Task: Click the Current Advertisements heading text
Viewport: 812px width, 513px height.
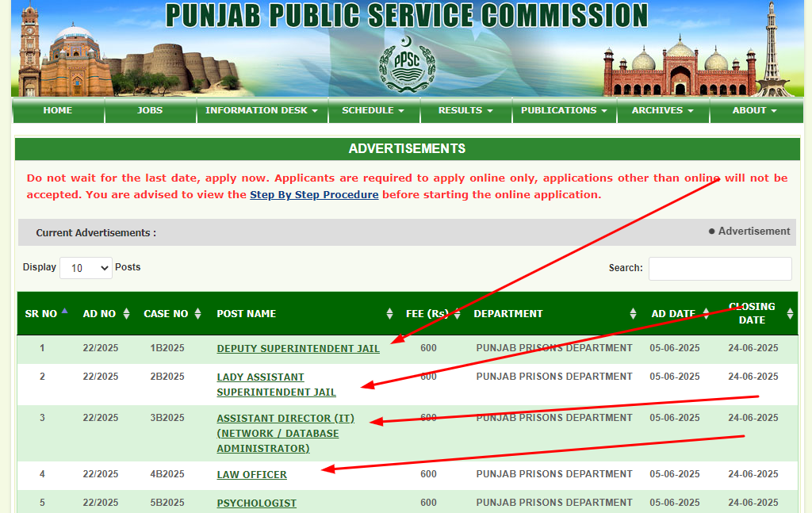Action: (96, 233)
